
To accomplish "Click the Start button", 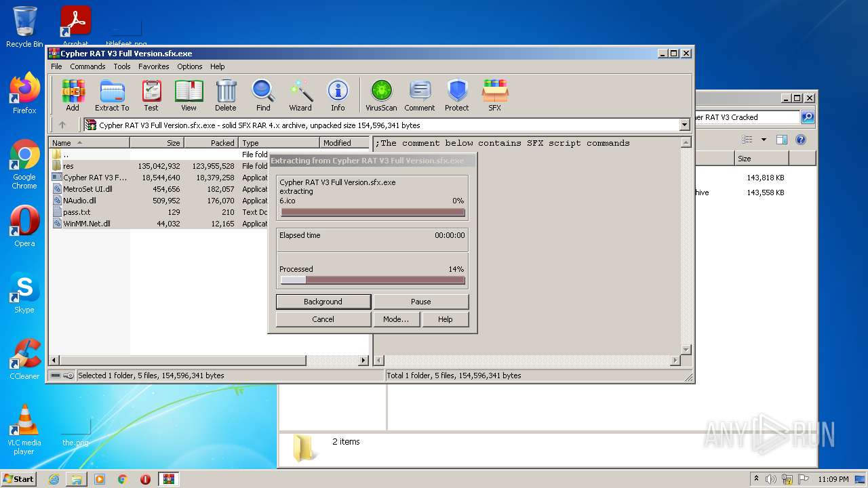I will (x=19, y=479).
